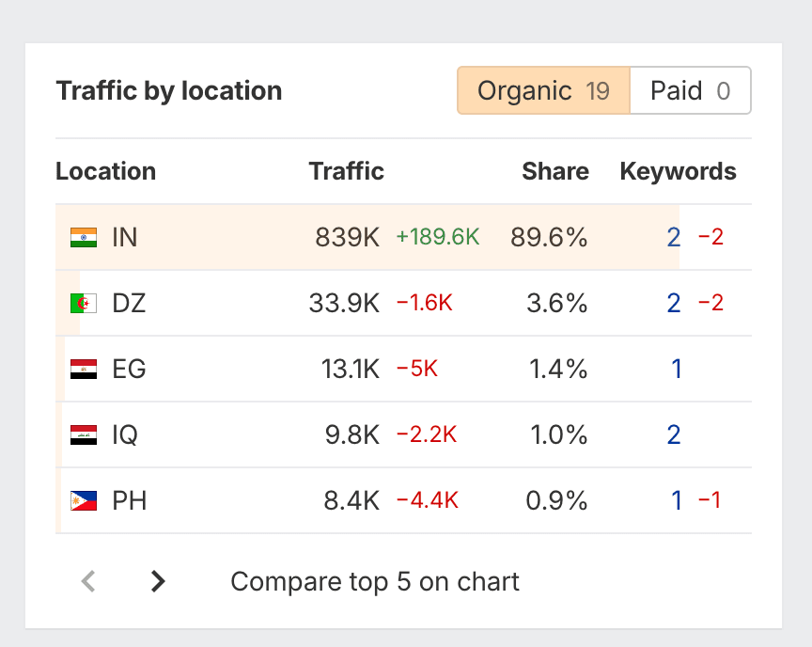
Task: Click the Iraq flag icon
Action: (x=84, y=435)
